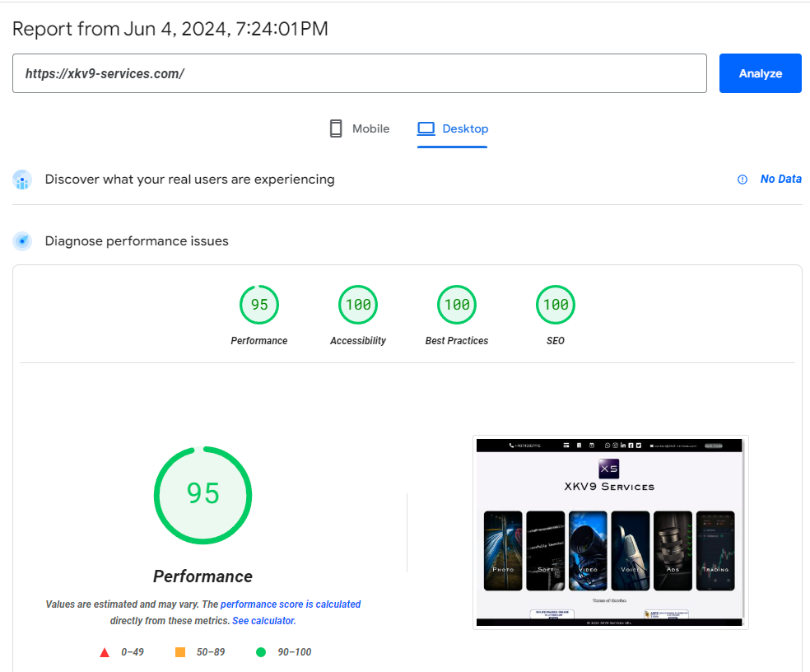Jump to Performance score gauge 95
The width and height of the screenshot is (810, 672).
point(259,305)
